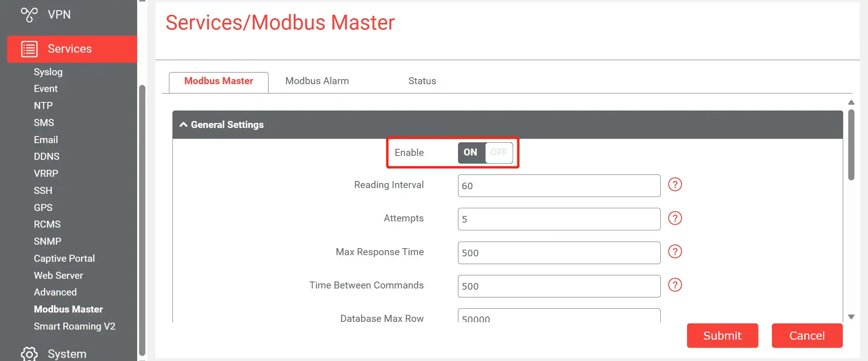Go to Smart Roaming V2 settings
Image resolution: width=868 pixels, height=361 pixels.
click(x=75, y=326)
